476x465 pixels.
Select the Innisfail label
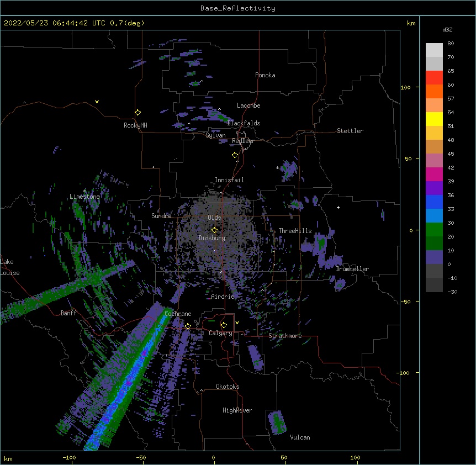point(229,180)
